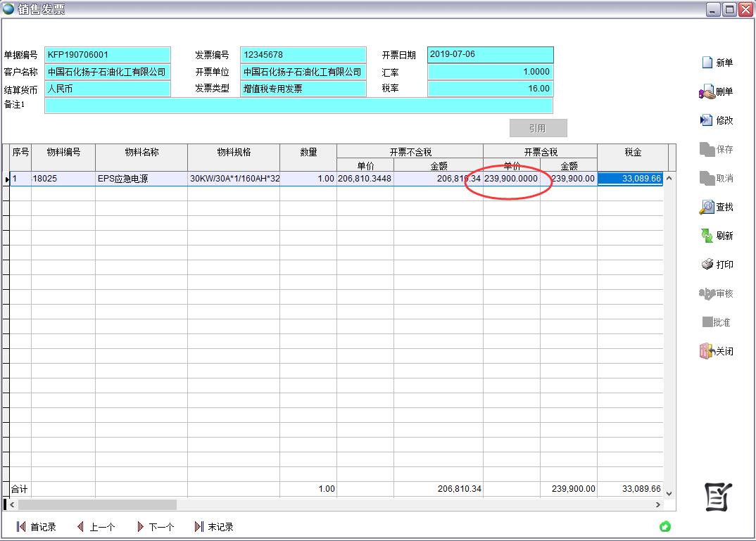Viewport: 756px width, 541px height.
Task: Click the horizontal scrollbar right arrow
Action: point(658,504)
